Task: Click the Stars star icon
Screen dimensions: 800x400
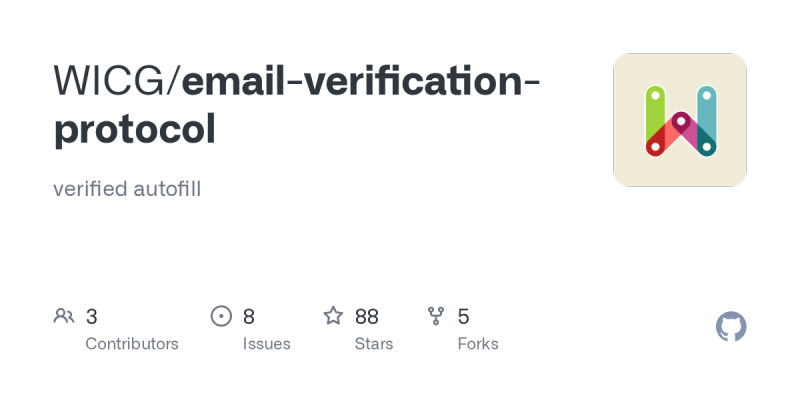Action: (333, 317)
